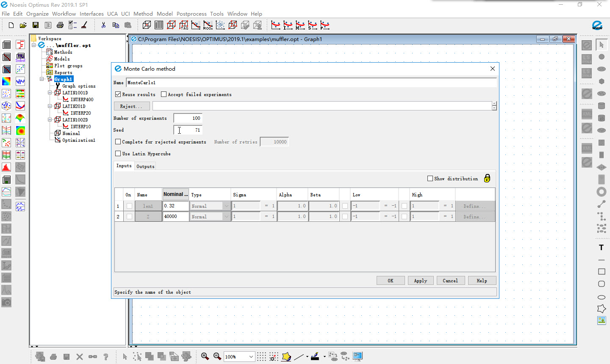This screenshot has height=364, width=610.
Task: Collapse the LATIN1001D tree node
Action: pos(50,93)
